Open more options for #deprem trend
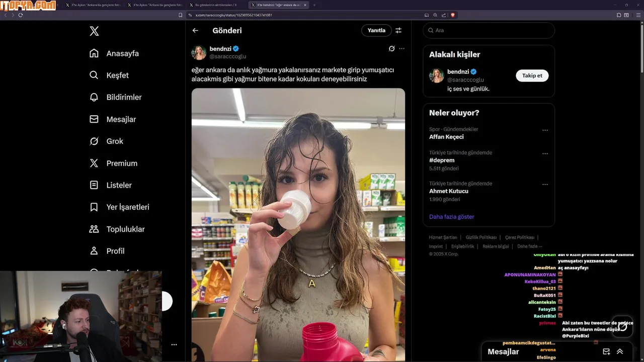Viewport: 644px width, 362px height. [x=545, y=154]
